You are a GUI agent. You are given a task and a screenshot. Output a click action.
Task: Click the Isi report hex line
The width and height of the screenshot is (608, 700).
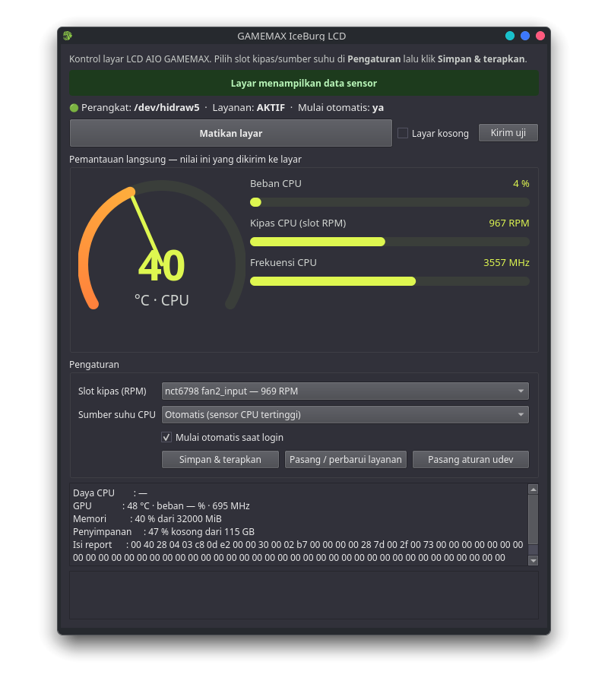(298, 551)
